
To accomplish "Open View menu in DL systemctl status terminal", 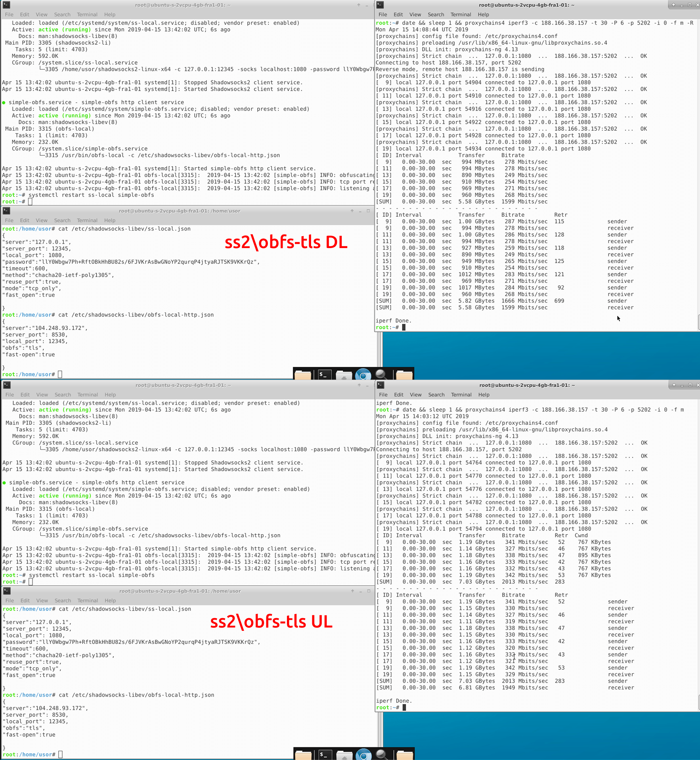I will pyautogui.click(x=42, y=15).
